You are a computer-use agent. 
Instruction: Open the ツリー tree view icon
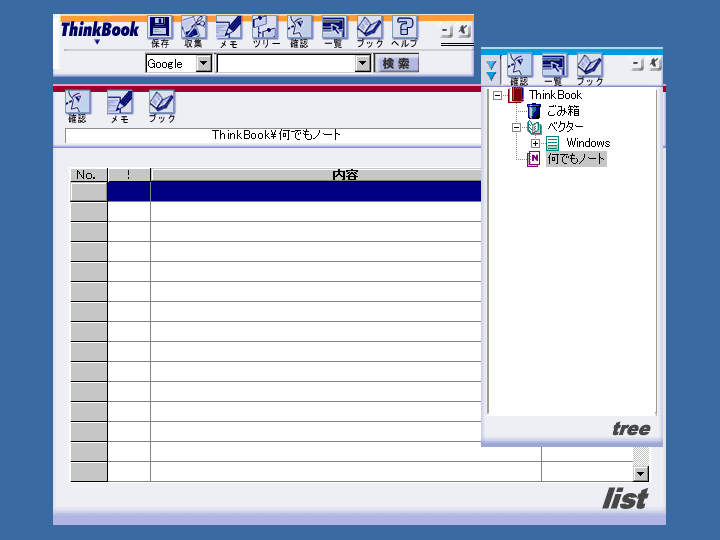[x=265, y=32]
